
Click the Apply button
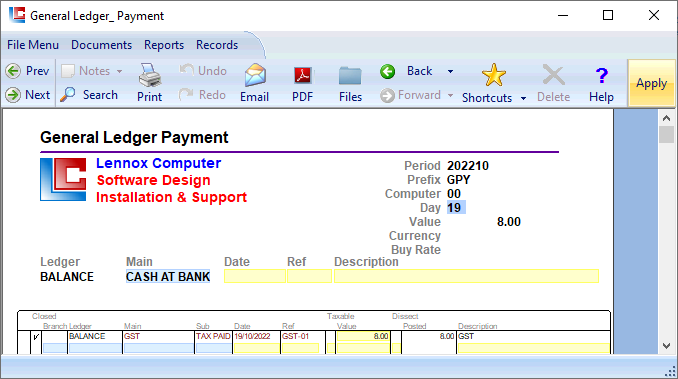(651, 83)
